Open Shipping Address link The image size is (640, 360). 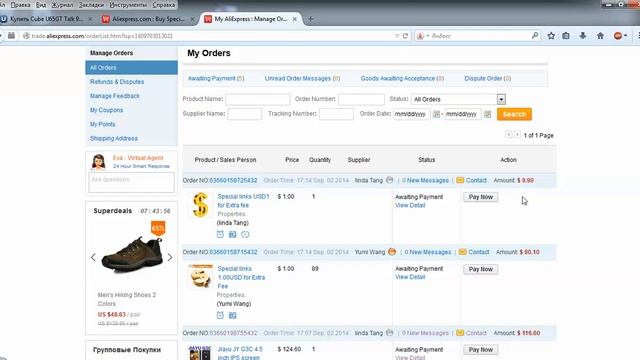coord(114,138)
